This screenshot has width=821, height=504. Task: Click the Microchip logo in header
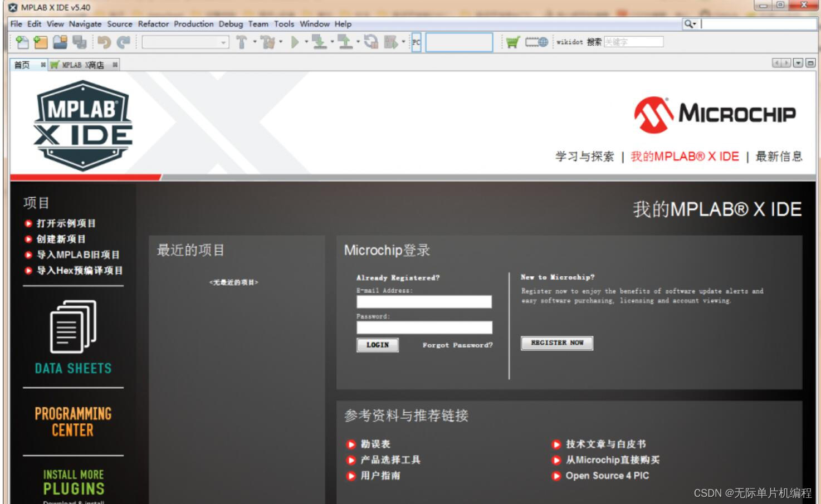coord(715,115)
